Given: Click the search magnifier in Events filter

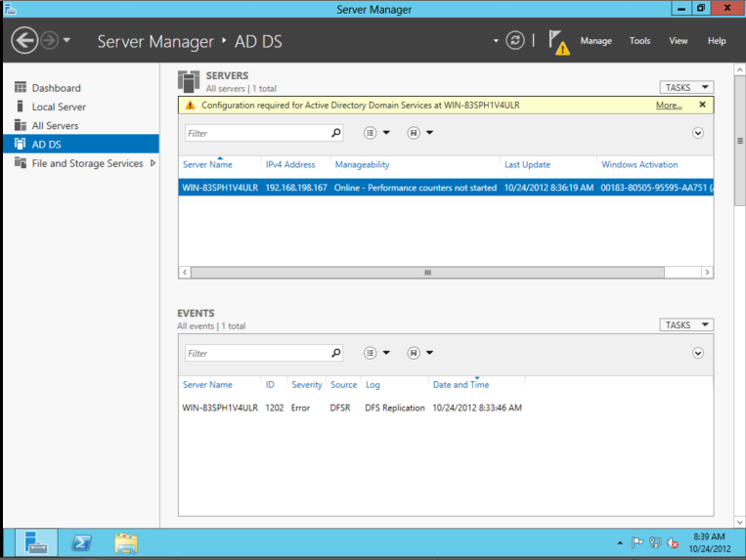Looking at the screenshot, I should [x=336, y=353].
